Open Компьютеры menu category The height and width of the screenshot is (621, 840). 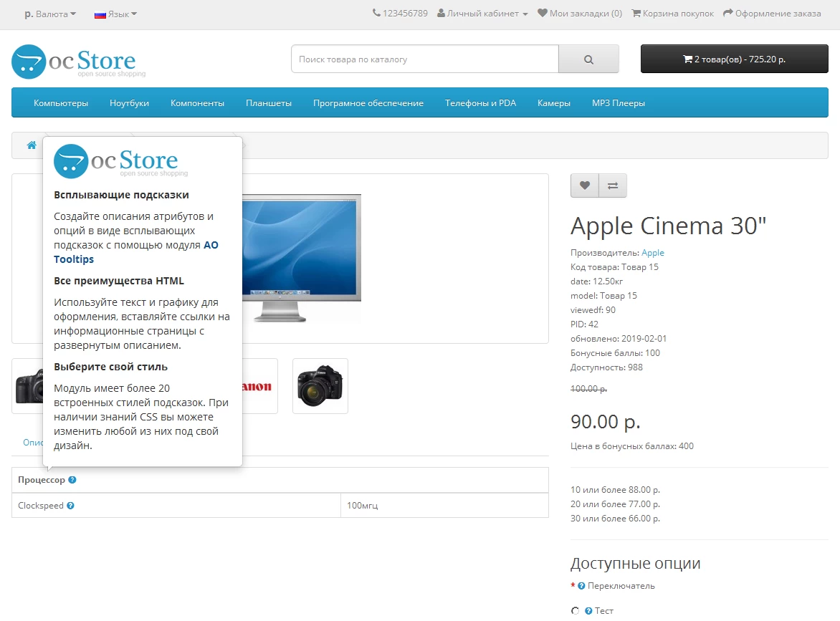[61, 103]
